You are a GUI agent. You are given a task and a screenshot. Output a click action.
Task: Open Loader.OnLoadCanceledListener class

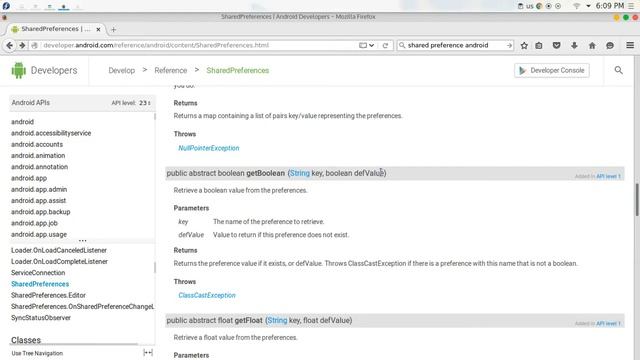click(x=59, y=250)
